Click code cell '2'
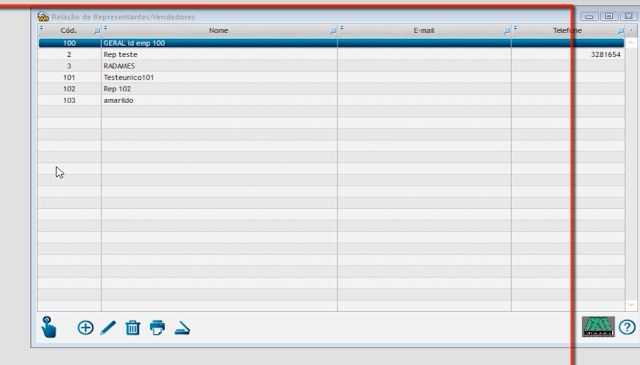Image resolution: width=640 pixels, height=365 pixels. [x=69, y=54]
